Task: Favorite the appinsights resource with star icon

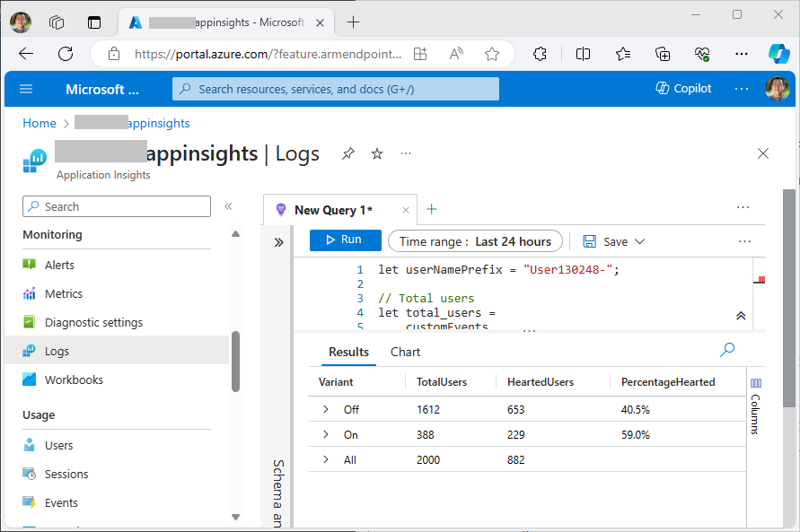Action: [x=377, y=153]
